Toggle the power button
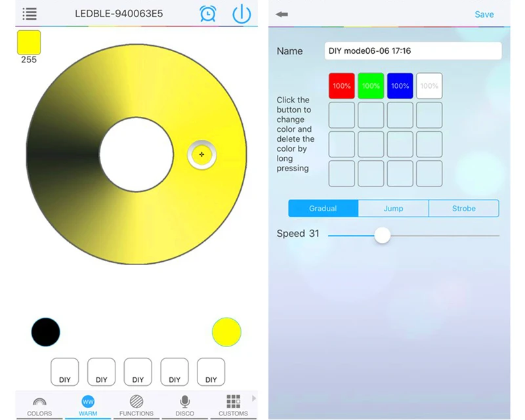Viewport: 525px width, 420px height. [241, 14]
